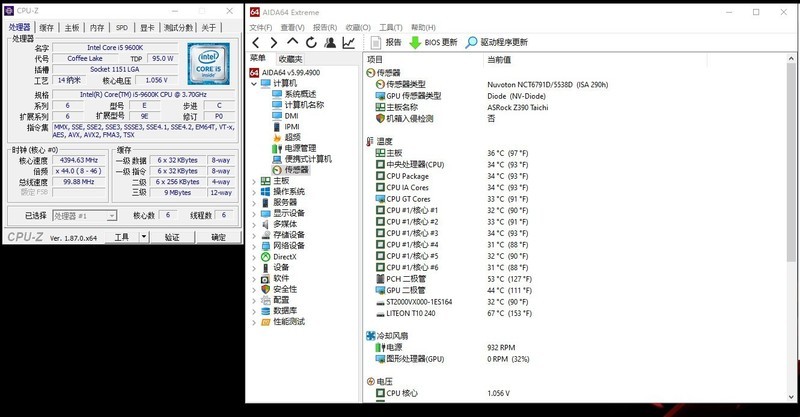Open the 文件(F) menu

click(261, 27)
